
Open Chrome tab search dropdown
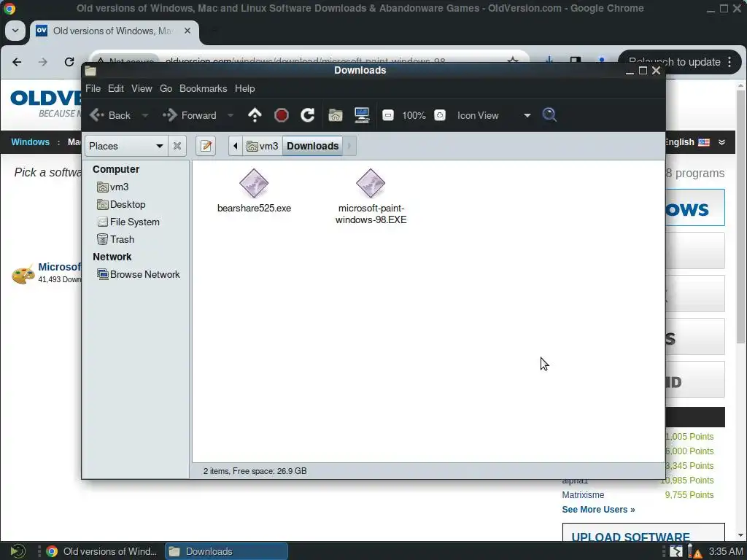point(15,31)
